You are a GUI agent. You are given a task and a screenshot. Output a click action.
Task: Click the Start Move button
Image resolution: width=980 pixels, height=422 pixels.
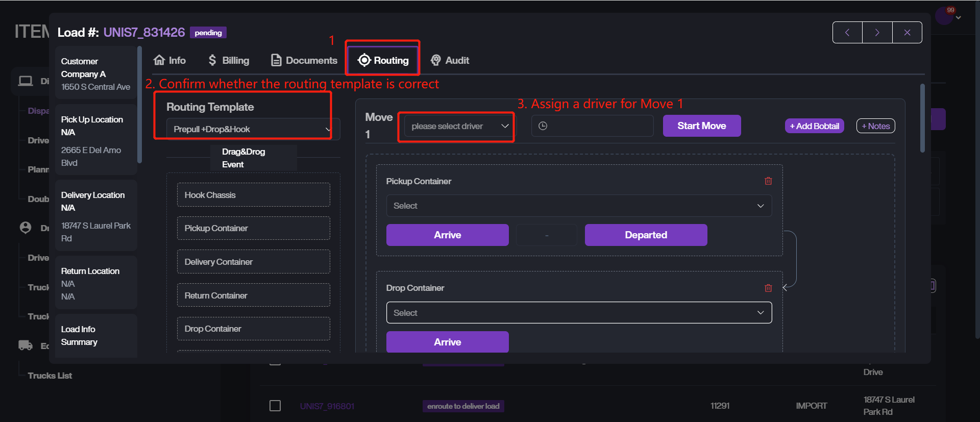pos(701,126)
